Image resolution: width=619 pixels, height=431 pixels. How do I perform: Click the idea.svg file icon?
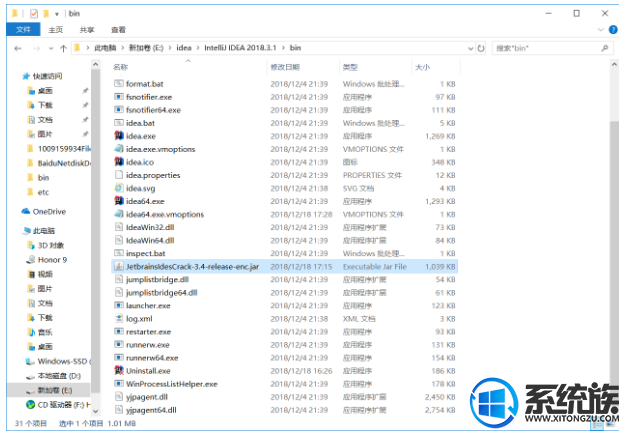119,188
